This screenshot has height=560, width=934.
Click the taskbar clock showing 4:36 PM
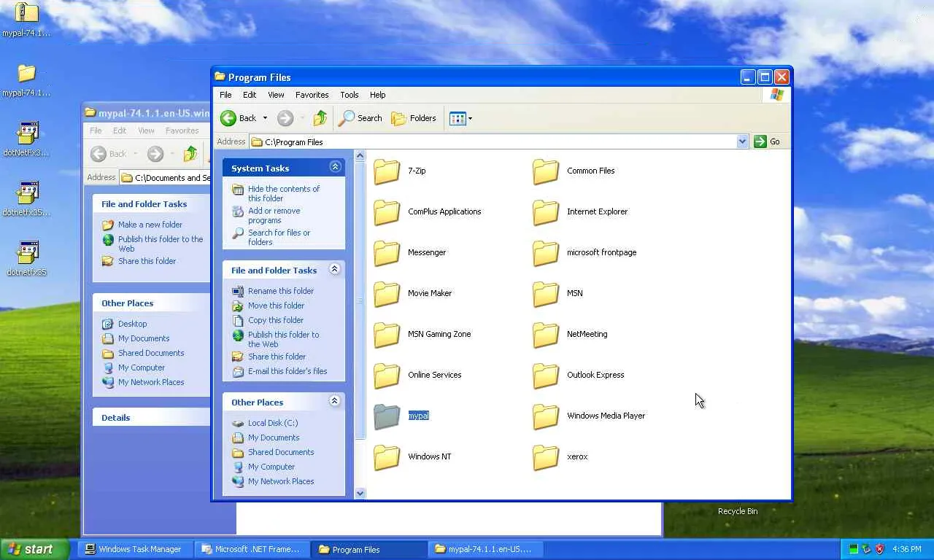click(906, 549)
